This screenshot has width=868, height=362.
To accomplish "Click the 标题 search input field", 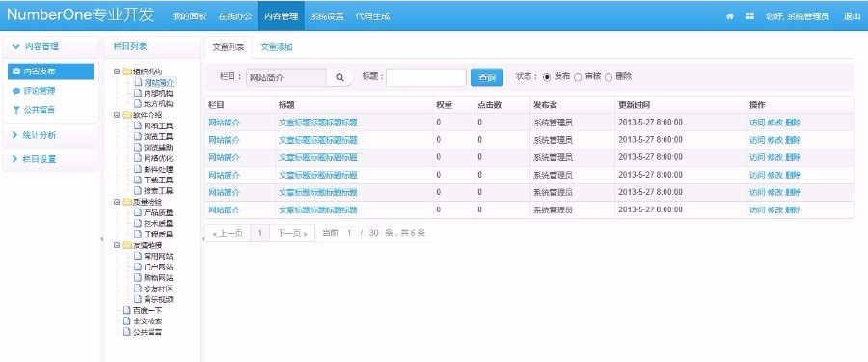I will (x=426, y=77).
